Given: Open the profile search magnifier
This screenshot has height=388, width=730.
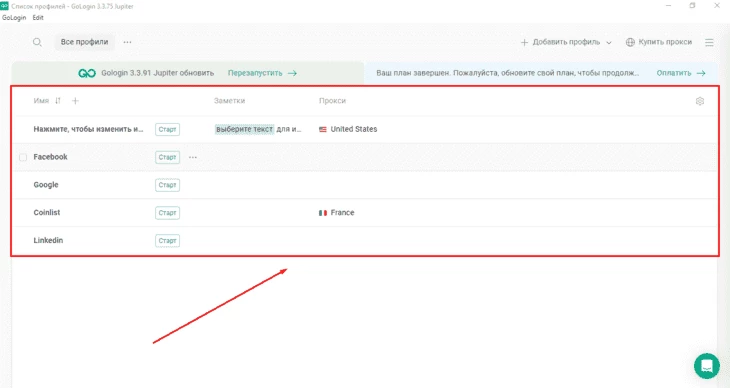Looking at the screenshot, I should (x=37, y=42).
